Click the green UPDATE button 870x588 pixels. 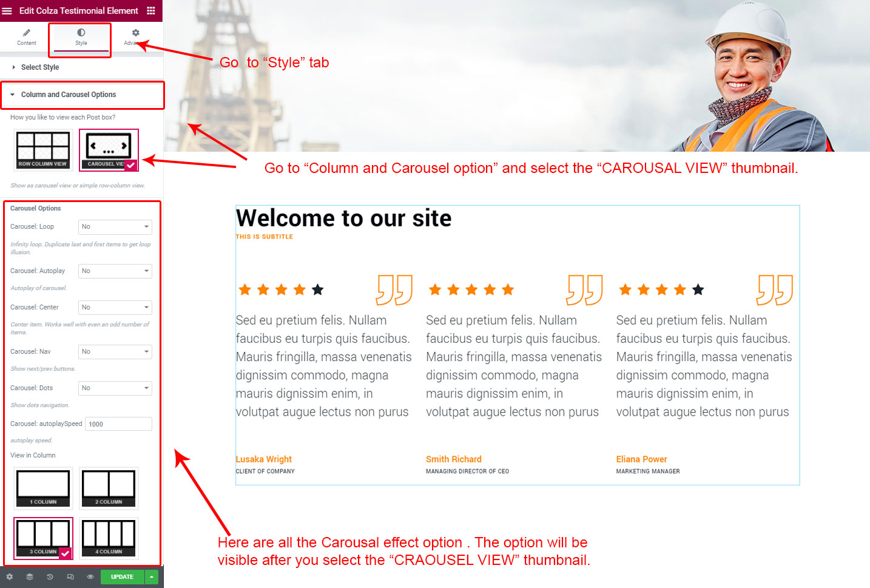tap(122, 576)
